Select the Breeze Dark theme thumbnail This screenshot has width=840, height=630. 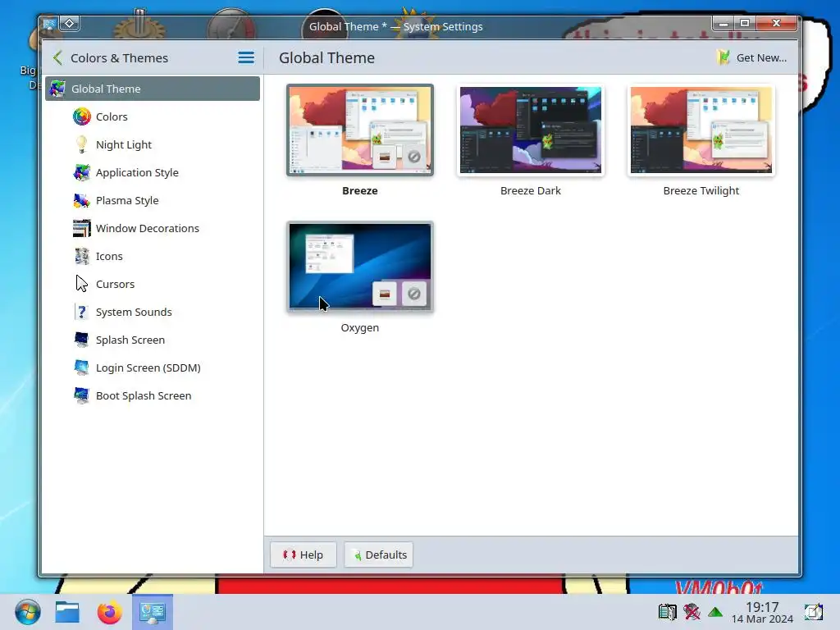coord(531,130)
